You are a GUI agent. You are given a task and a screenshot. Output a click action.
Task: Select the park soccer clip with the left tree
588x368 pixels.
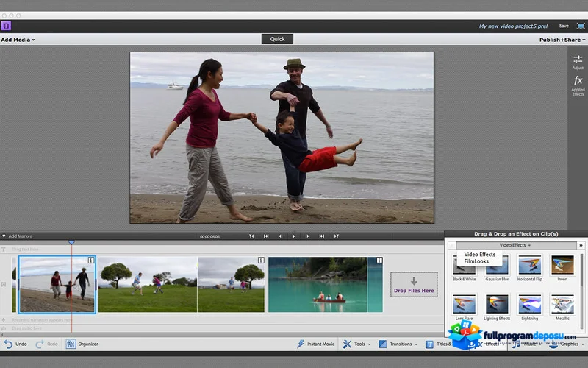(x=148, y=284)
